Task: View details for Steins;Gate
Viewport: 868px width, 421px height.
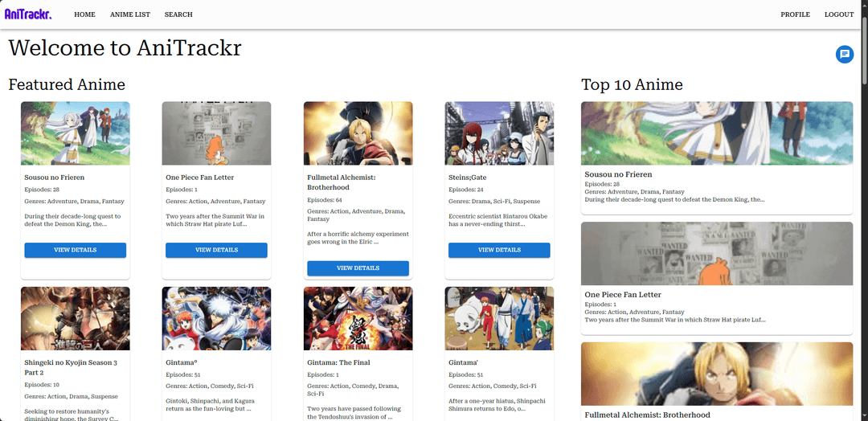Action: [499, 250]
